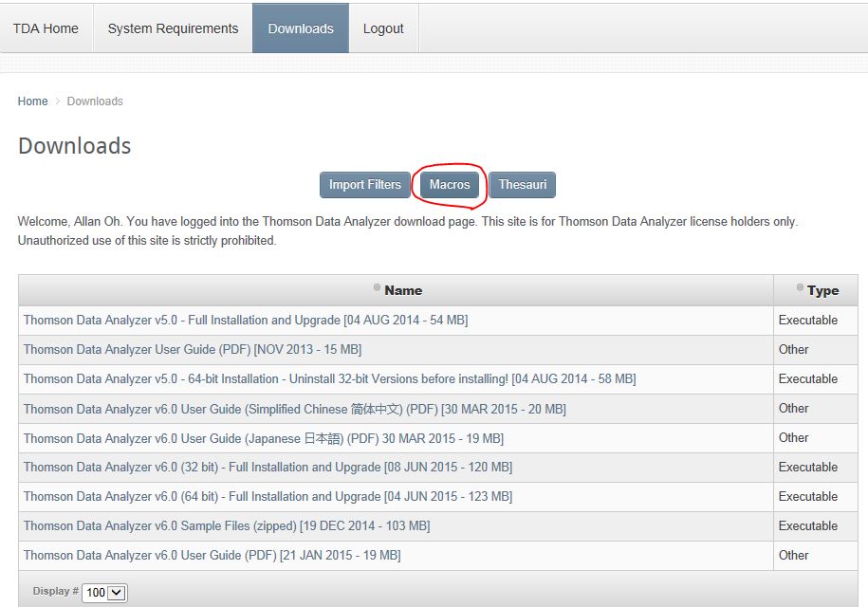
Task: Go to System Requirements tab
Action: coord(173,28)
